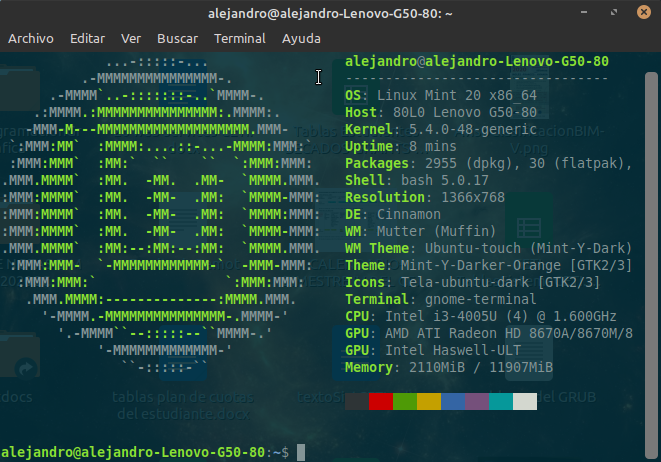Image resolution: width=661 pixels, height=462 pixels.
Task: Open the Archivo menu
Action: click(x=31, y=39)
